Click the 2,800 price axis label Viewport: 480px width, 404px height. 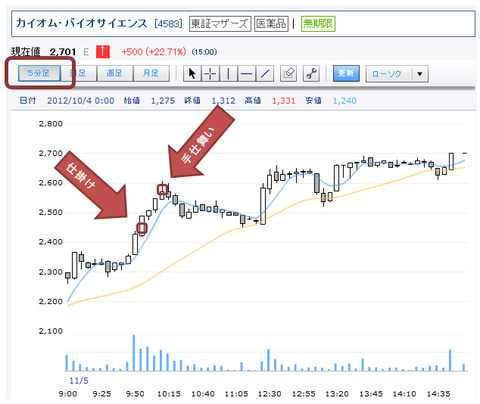[x=51, y=124]
